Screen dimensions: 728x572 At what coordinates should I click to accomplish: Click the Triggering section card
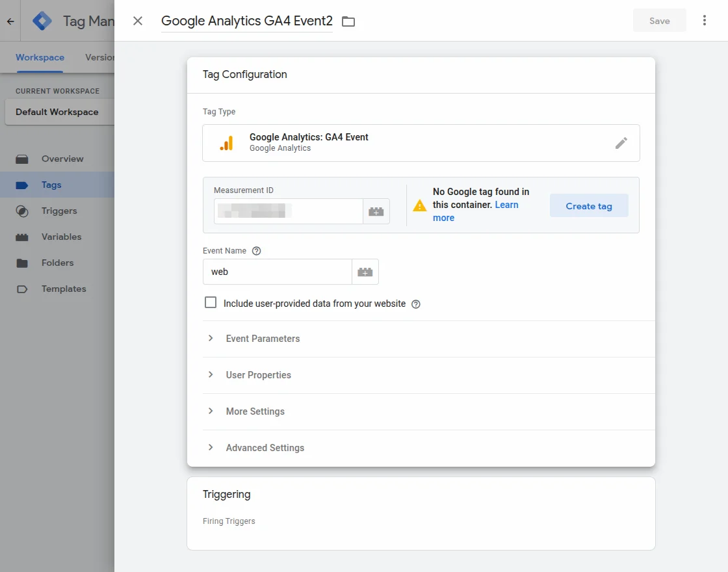click(x=421, y=513)
